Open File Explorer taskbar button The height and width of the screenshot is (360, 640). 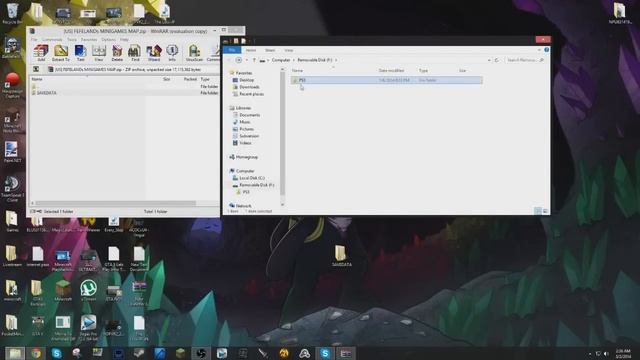[15, 353]
